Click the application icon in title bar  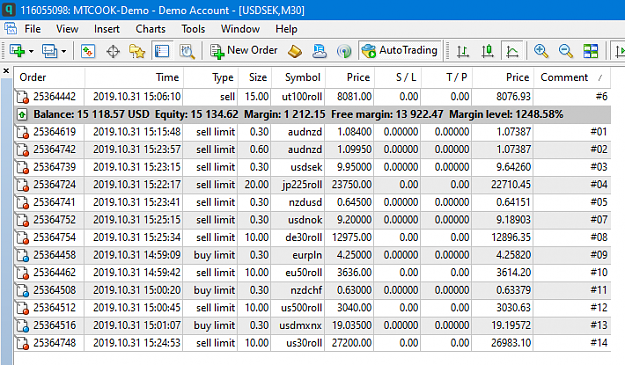[9, 9]
